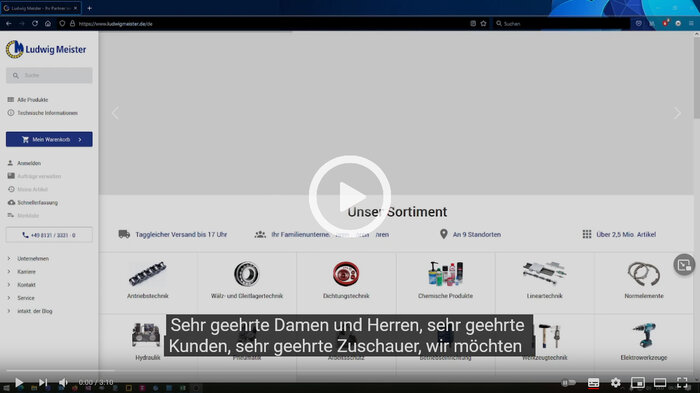The image size is (700, 393).
Task: Reload the page in the browser
Action: (x=35, y=24)
